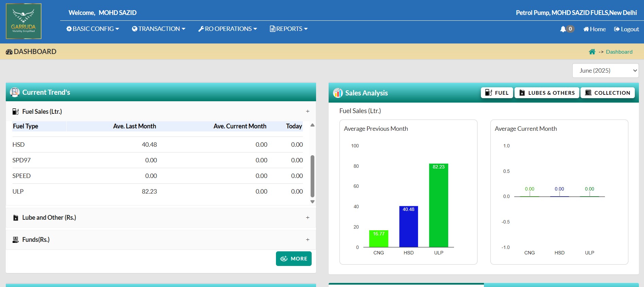Image resolution: width=644 pixels, height=287 pixels.
Task: Click the Dashboard breadcrumb link
Action: (619, 52)
